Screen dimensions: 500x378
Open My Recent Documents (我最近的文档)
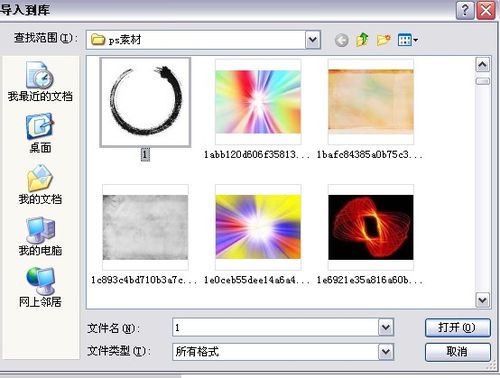pos(40,82)
